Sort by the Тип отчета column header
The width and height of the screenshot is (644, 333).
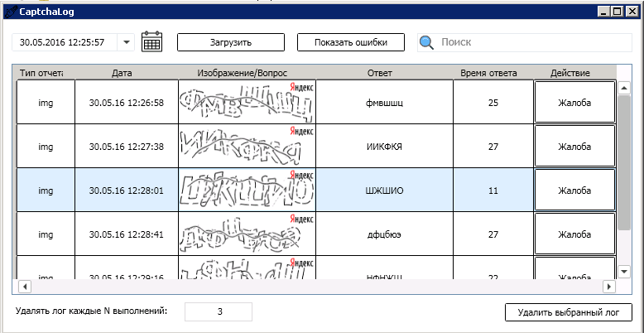click(41, 73)
